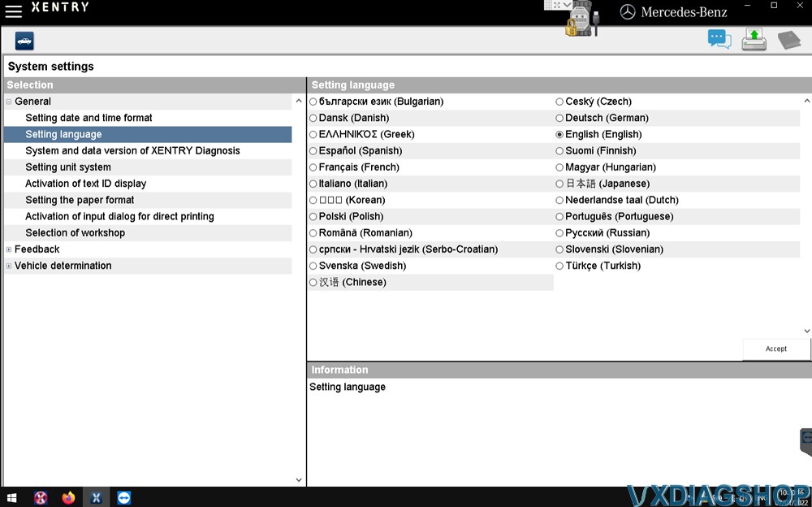Select Italiano (Italian) radio button

[313, 184]
